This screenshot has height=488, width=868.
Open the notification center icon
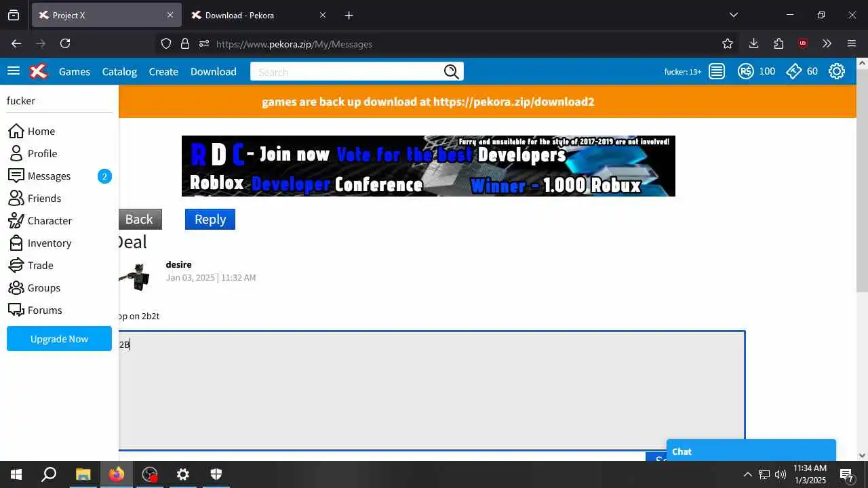(846, 474)
